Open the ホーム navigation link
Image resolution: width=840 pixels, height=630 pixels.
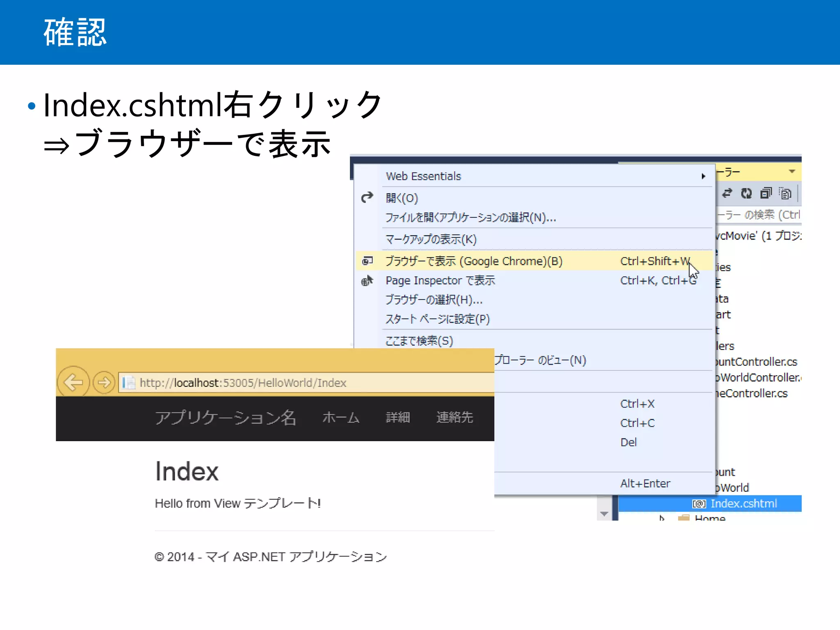pyautogui.click(x=341, y=418)
